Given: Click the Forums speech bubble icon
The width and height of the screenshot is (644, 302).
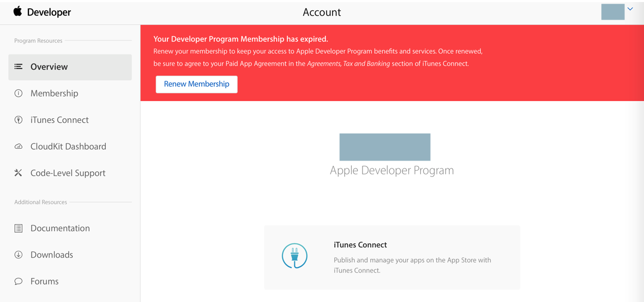Looking at the screenshot, I should [x=19, y=281].
